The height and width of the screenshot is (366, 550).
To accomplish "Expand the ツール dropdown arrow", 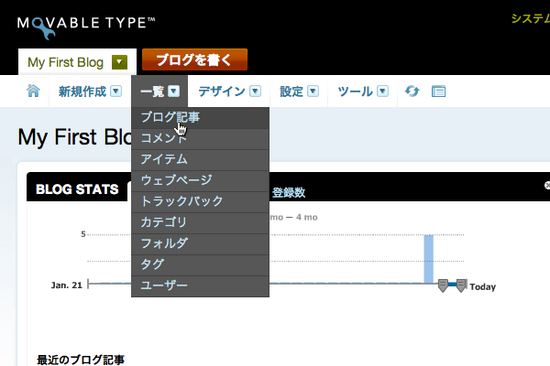I will point(383,91).
